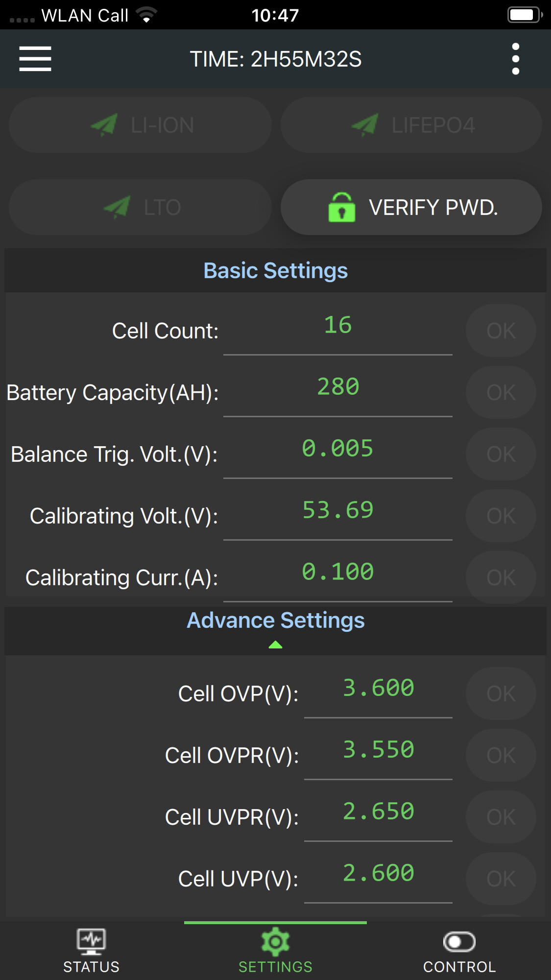Confirm Calibrating Volt. with OK button
This screenshot has width=551, height=980.
(501, 516)
